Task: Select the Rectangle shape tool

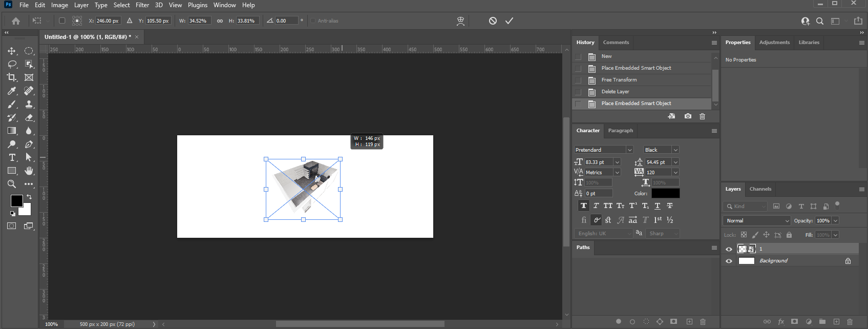Action: click(x=11, y=171)
